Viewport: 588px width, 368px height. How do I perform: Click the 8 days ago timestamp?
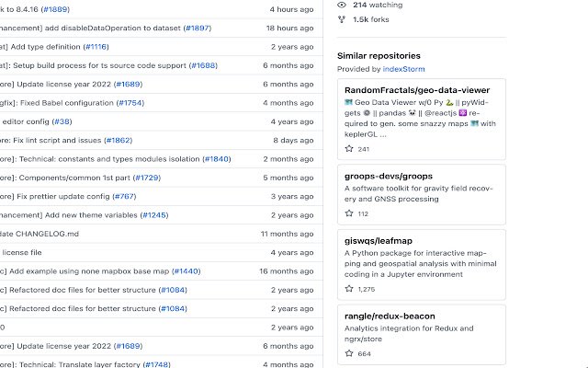(293, 141)
